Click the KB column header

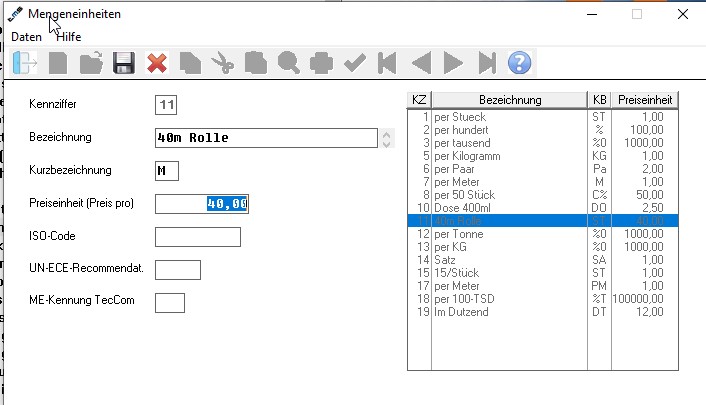[x=599, y=100]
